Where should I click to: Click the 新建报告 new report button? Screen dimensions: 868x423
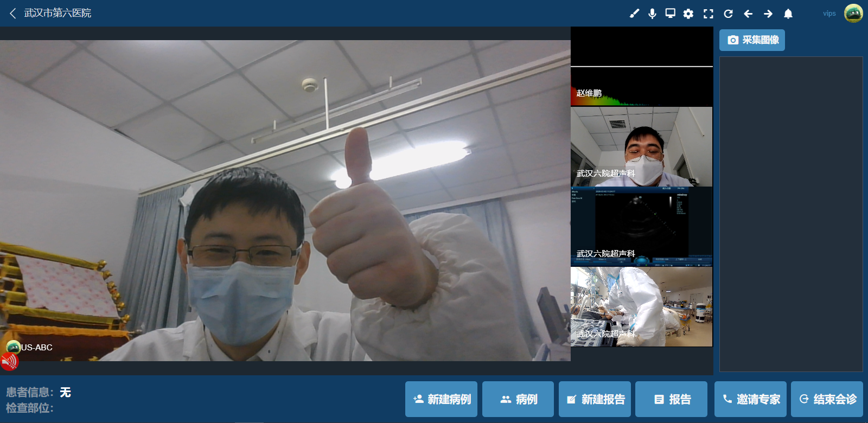(595, 399)
